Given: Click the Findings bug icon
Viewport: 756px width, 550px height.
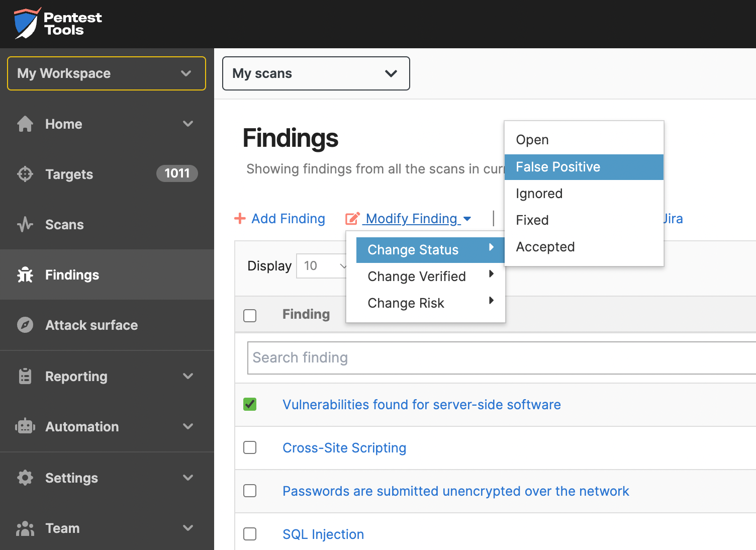Looking at the screenshot, I should tap(25, 274).
